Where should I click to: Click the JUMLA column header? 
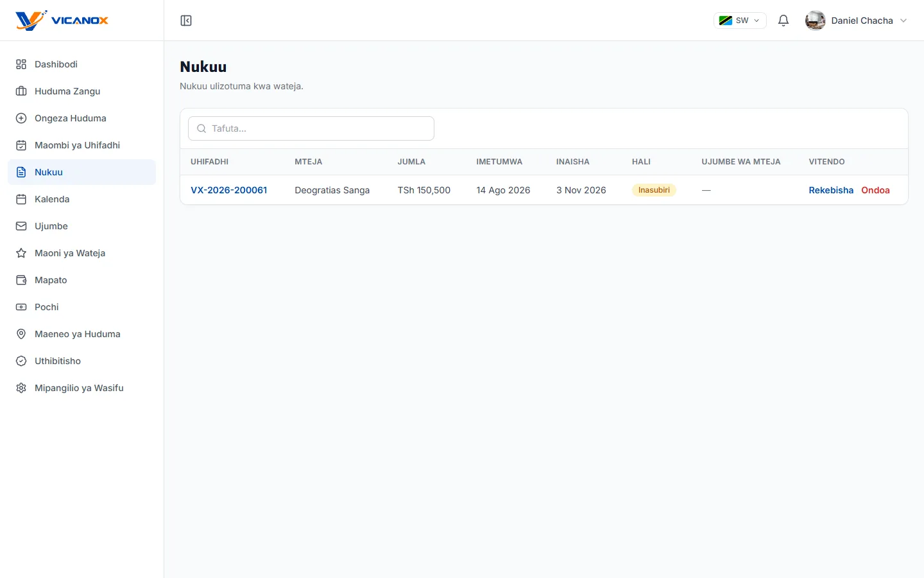pyautogui.click(x=411, y=162)
